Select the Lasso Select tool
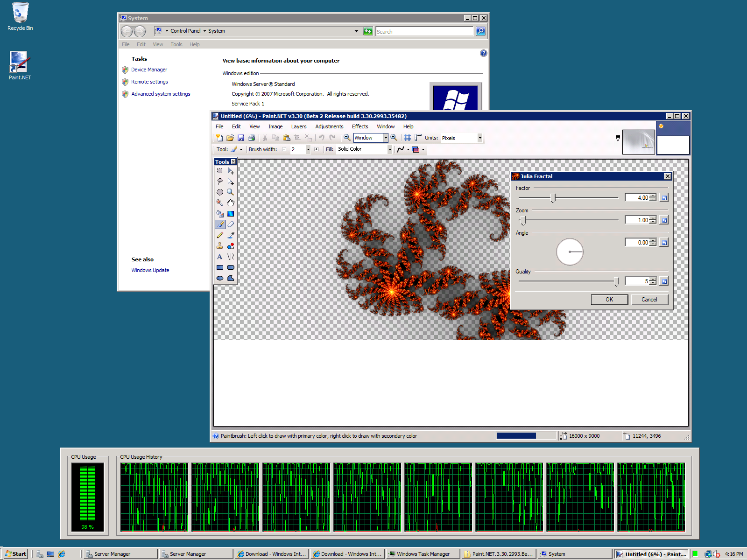 (220, 182)
